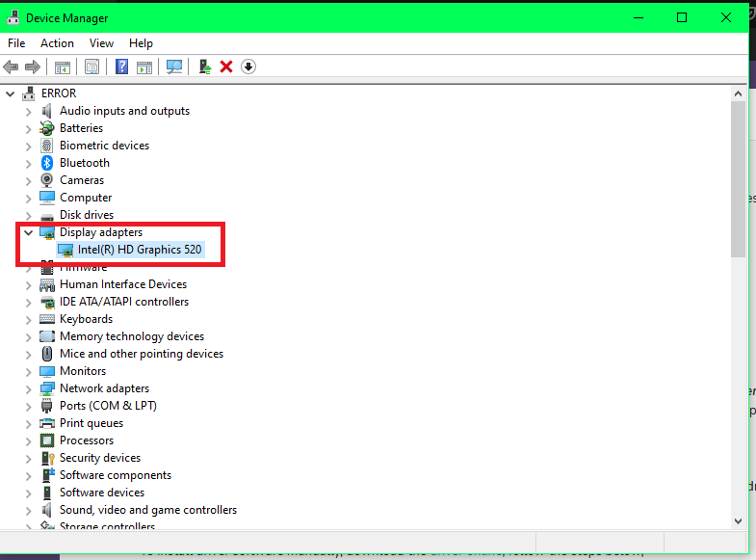Open the File menu
This screenshot has height=560, width=756.
click(16, 43)
